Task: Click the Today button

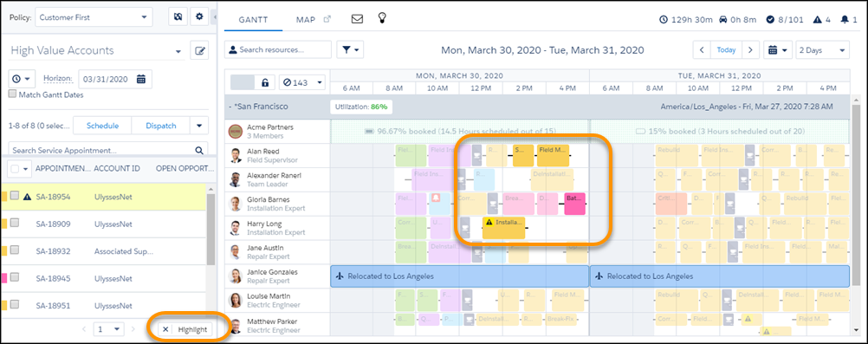Action: pos(726,50)
